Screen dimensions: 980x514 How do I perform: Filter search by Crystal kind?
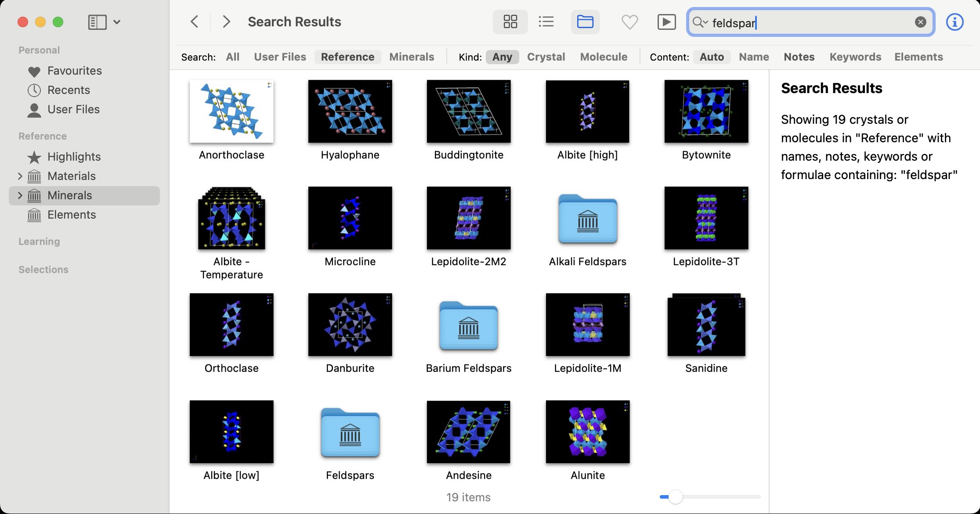[x=546, y=57]
